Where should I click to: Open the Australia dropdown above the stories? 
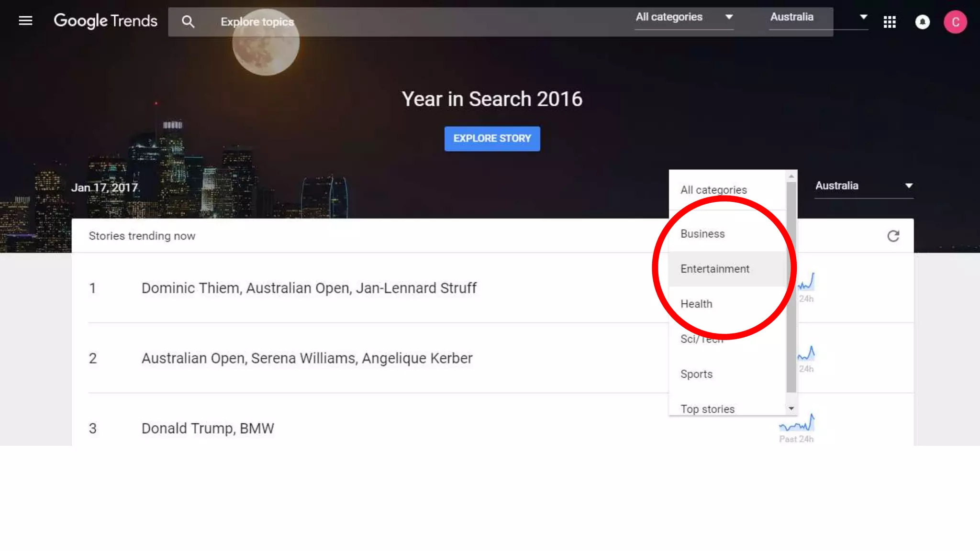864,186
